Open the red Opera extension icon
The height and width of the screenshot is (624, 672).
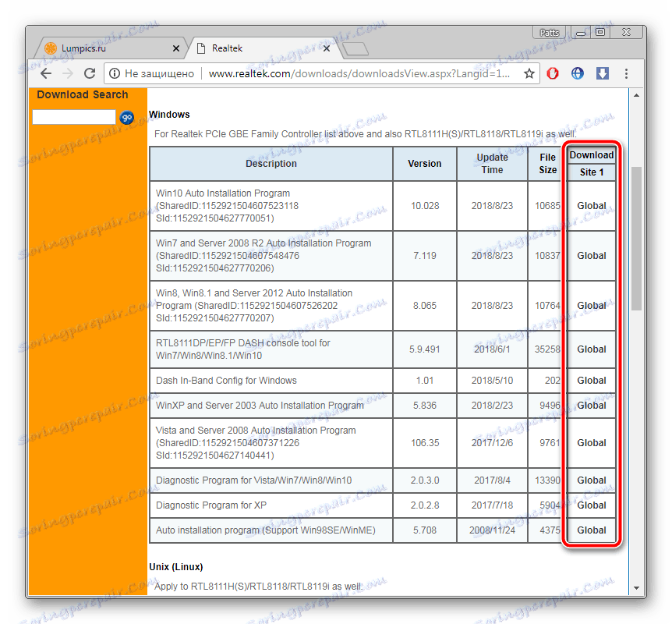click(x=553, y=73)
